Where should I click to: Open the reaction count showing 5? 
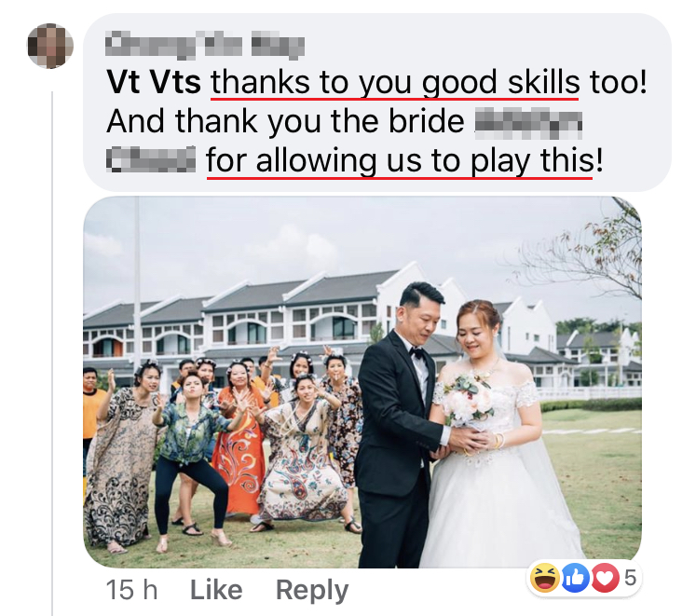tap(630, 578)
